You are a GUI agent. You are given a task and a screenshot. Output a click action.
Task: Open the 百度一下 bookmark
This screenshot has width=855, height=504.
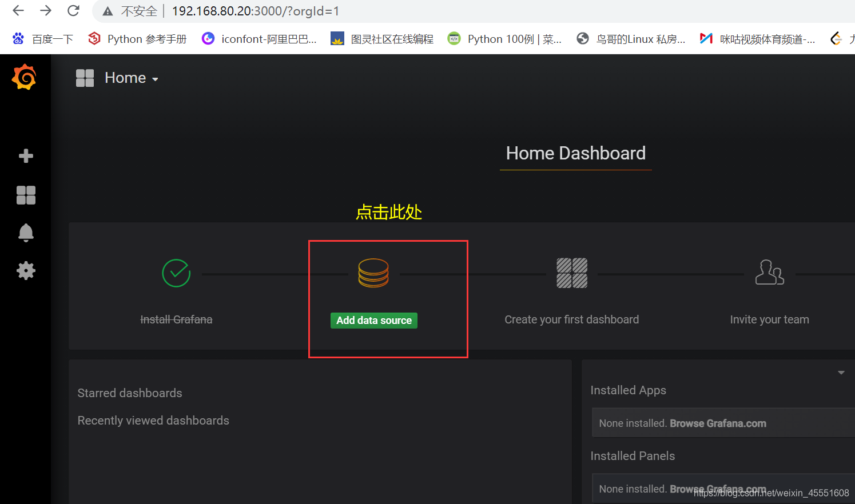[43, 39]
